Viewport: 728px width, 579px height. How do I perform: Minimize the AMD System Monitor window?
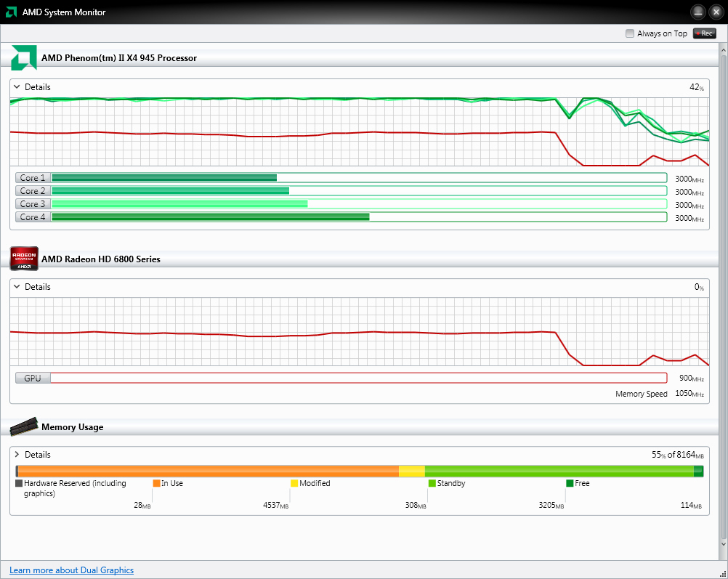[697, 12]
